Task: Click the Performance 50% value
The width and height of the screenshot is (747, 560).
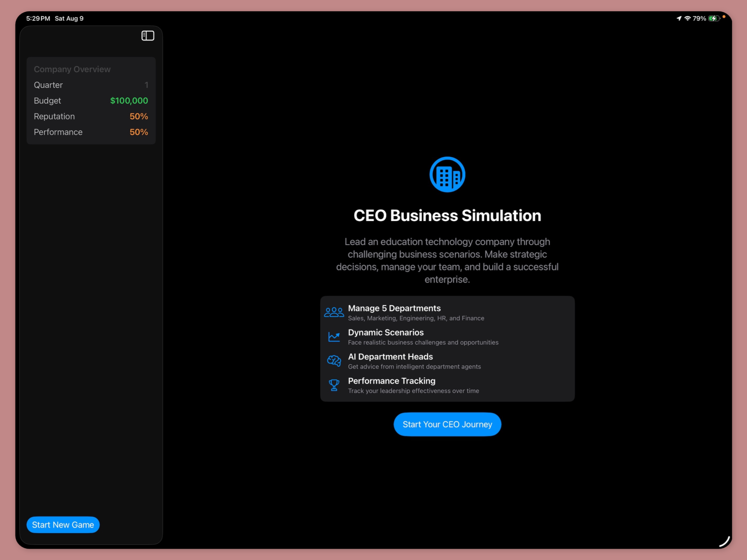Action: (139, 132)
